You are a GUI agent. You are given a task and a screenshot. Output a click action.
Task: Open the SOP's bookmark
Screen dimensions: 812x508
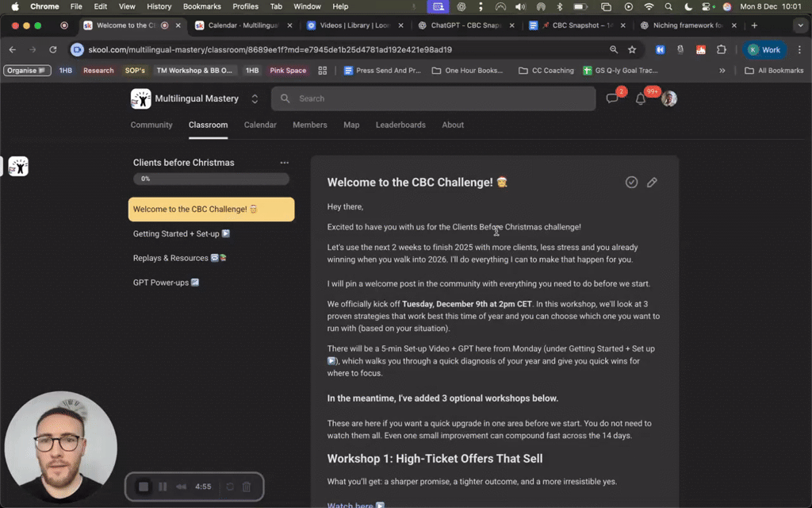click(135, 71)
